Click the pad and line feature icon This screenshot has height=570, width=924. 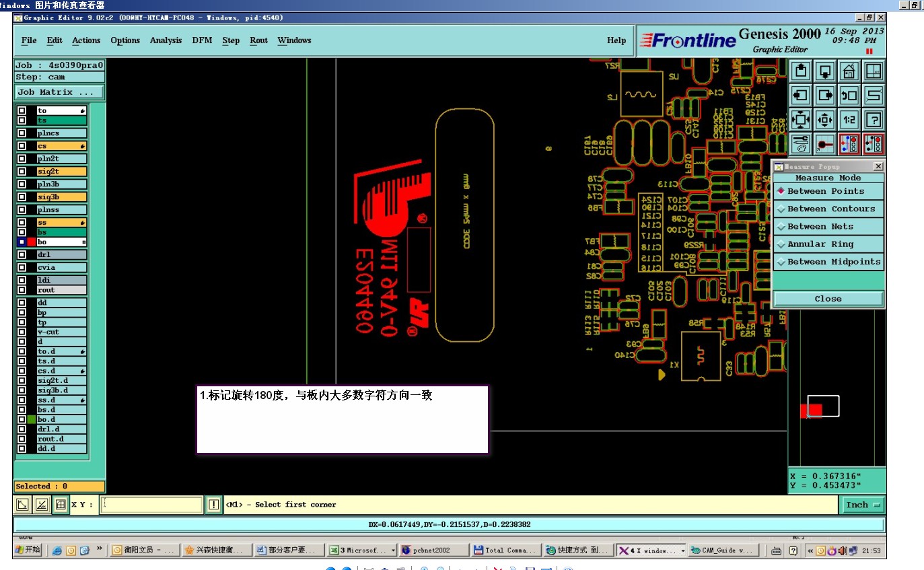coord(825,144)
